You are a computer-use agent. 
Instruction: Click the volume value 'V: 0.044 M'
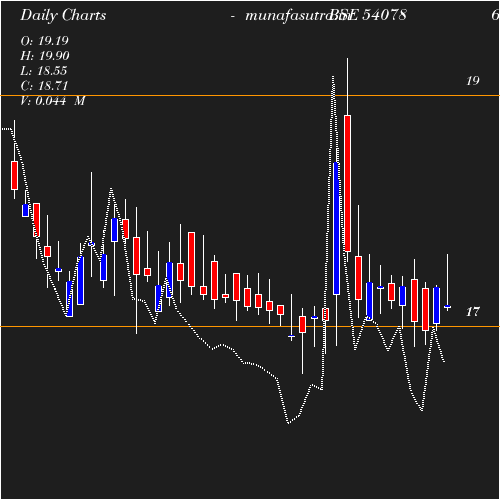(53, 101)
